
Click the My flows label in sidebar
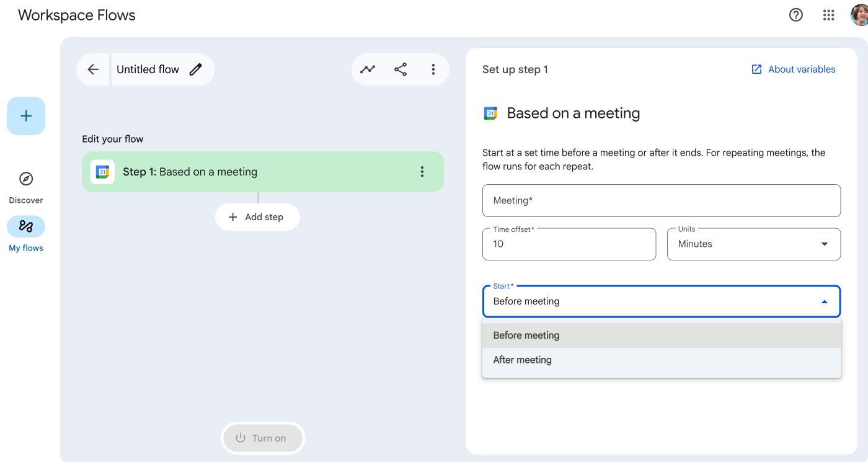(x=26, y=248)
